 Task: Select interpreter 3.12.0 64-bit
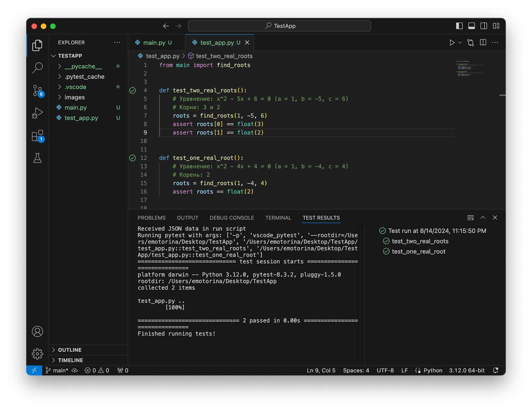tap(466, 370)
